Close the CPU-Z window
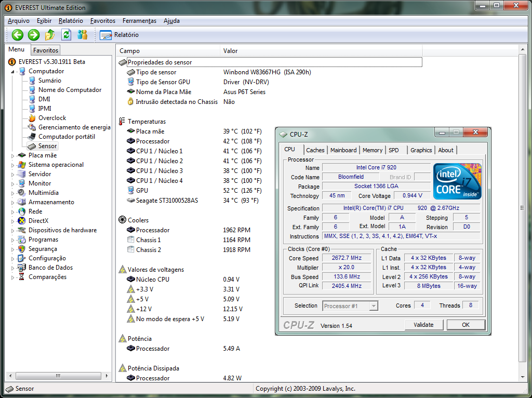Image resolution: width=532 pixels, height=398 pixels. (475, 132)
